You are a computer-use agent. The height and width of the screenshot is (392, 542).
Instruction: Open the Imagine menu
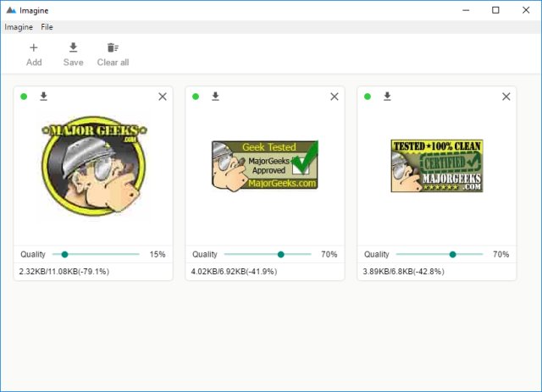click(x=19, y=27)
